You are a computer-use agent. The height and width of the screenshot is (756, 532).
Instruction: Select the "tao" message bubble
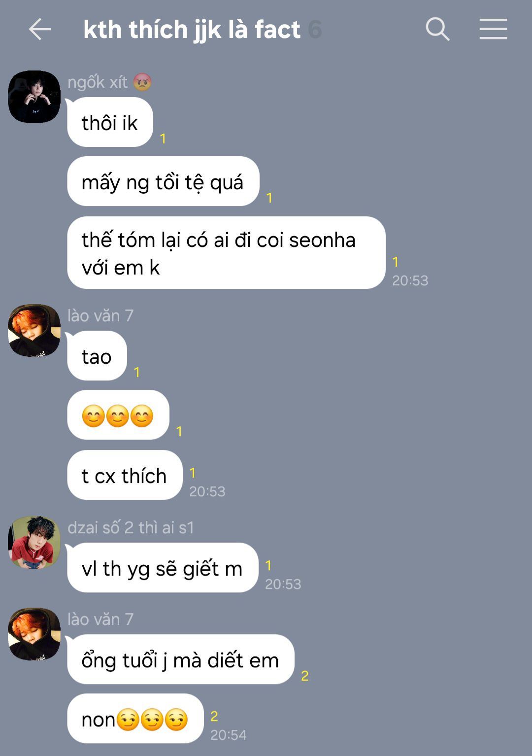[x=97, y=356]
